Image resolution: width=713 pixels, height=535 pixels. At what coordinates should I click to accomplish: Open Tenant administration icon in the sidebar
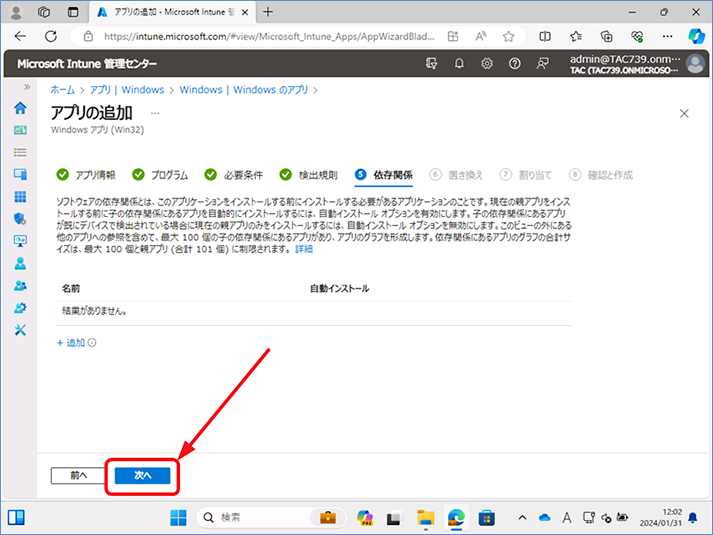coord(20,308)
